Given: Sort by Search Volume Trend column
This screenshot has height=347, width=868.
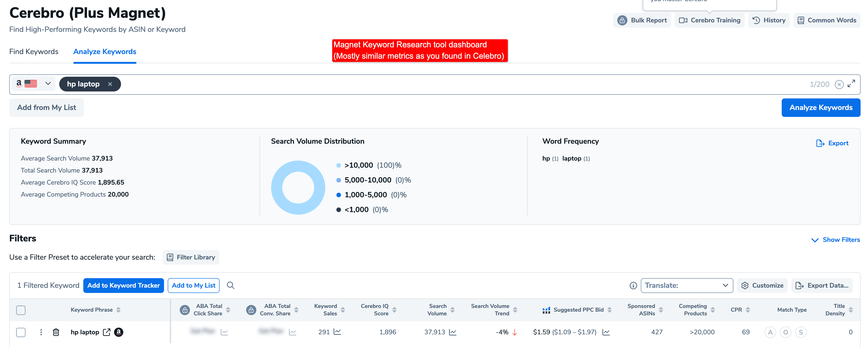Looking at the screenshot, I should pos(515,310).
